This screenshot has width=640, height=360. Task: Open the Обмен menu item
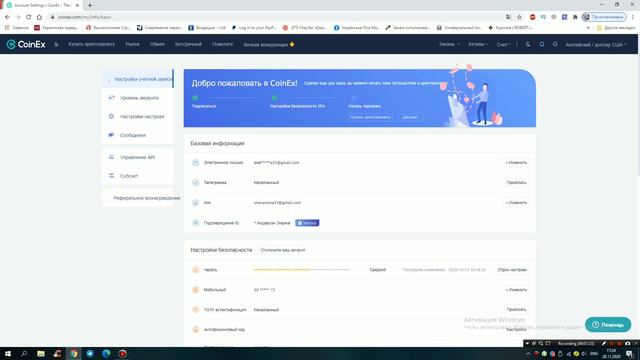point(157,44)
